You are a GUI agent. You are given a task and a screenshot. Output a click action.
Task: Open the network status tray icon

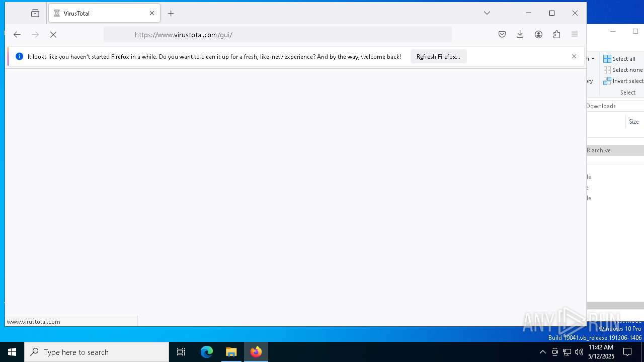point(567,352)
